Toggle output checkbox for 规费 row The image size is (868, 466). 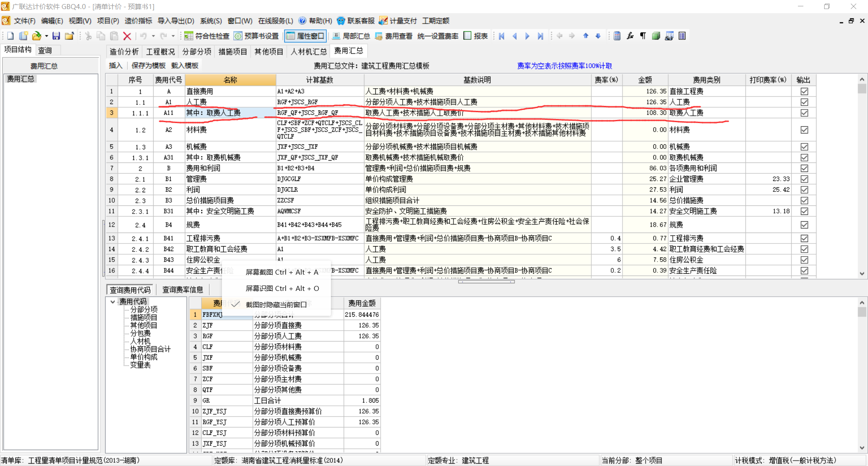click(804, 225)
